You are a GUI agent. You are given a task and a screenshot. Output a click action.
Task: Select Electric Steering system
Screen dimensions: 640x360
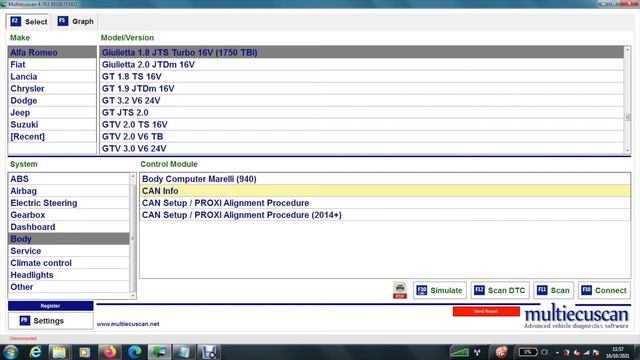tap(69, 203)
